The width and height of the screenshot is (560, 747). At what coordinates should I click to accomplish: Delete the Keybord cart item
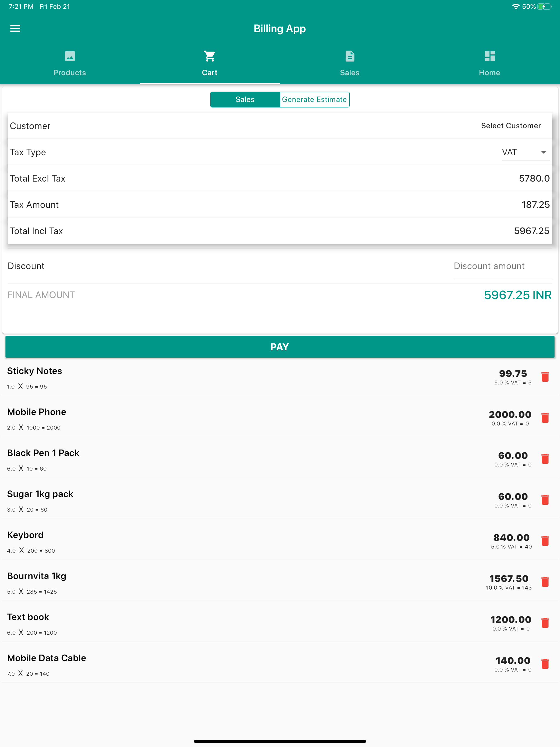(545, 541)
